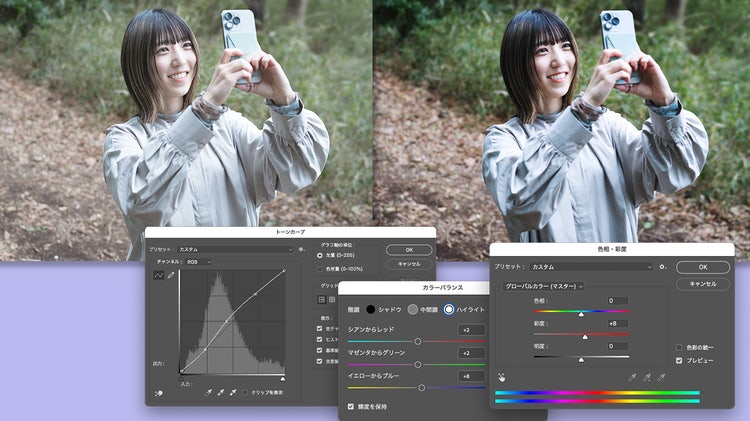Toggle the bottom display checkbox in Tone Curve

coord(320,361)
